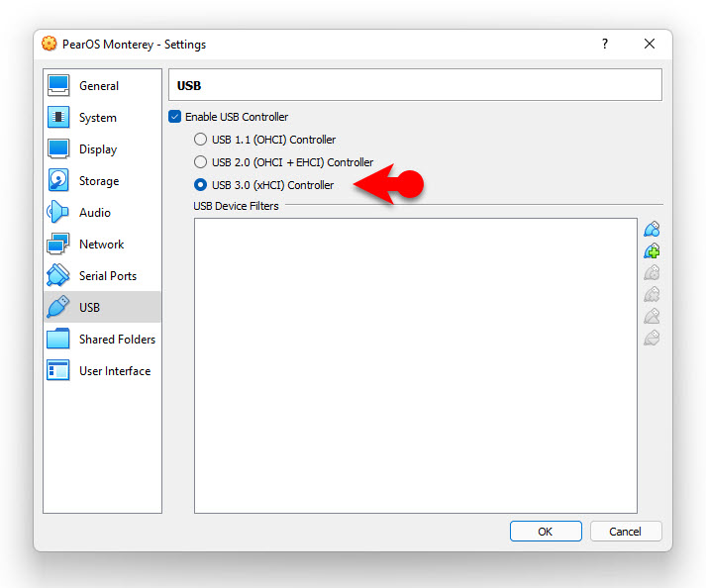Click the move USB filter down icon

click(x=652, y=338)
